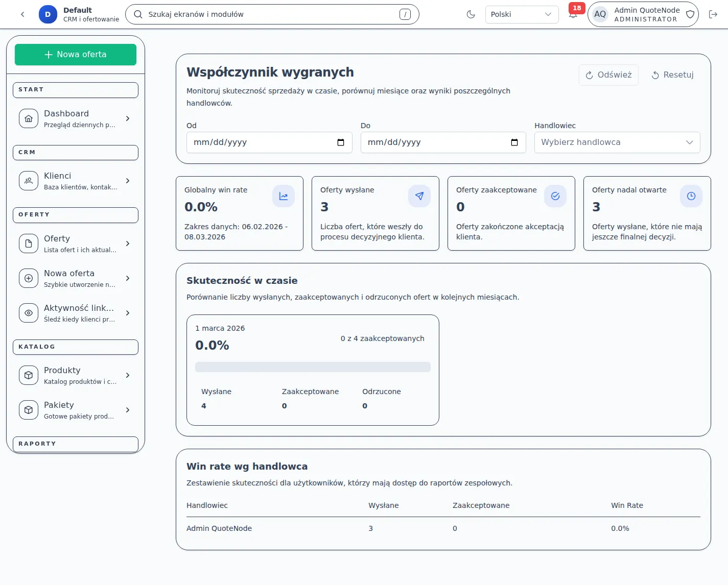Click the Klienci people icon
Image resolution: width=728 pixels, height=585 pixels.
coord(29,181)
